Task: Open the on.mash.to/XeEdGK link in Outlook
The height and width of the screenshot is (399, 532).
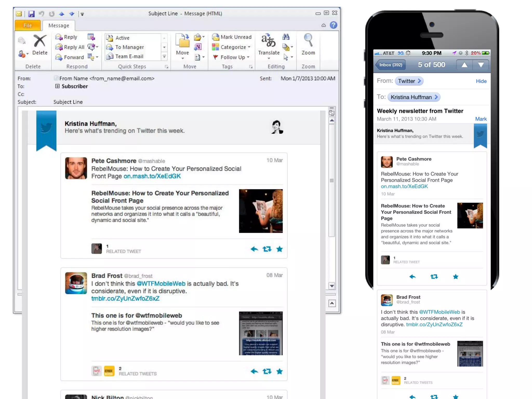Action: tap(152, 176)
